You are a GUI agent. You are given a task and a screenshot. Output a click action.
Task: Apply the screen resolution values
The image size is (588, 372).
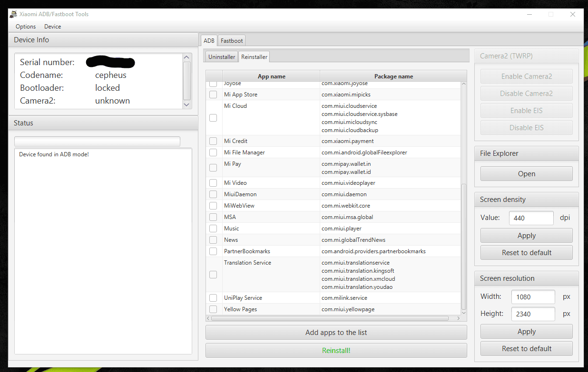coord(527,332)
